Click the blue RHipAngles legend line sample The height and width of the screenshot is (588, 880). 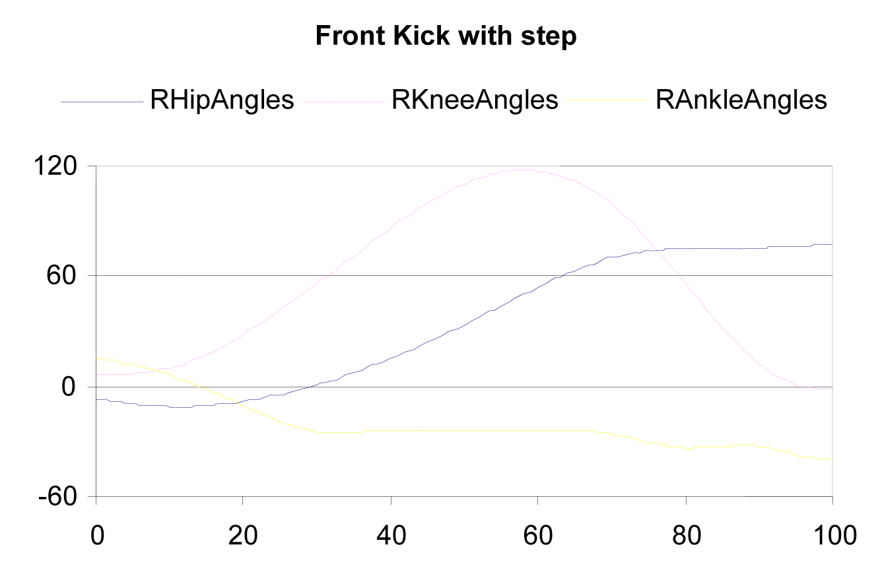click(x=102, y=102)
